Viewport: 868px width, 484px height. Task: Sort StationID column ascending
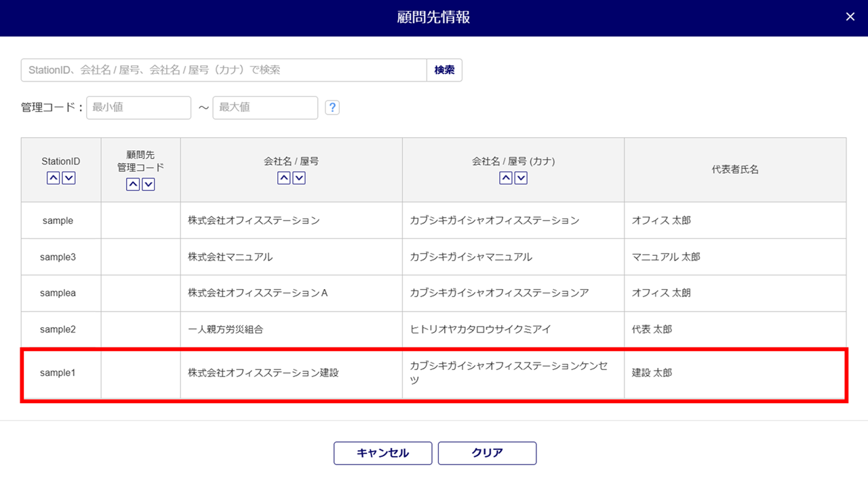tap(54, 178)
